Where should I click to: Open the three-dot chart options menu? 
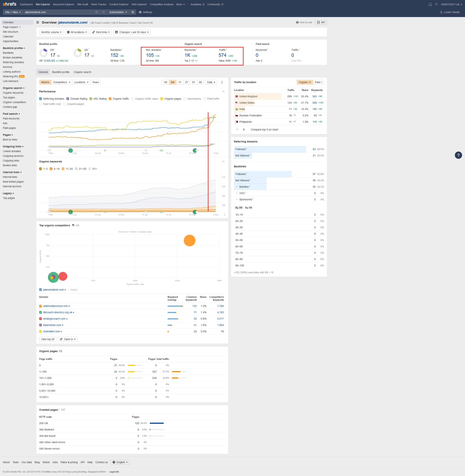coord(222,82)
